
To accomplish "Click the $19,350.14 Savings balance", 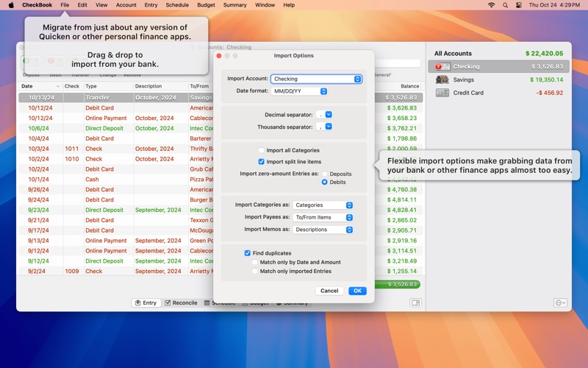I will [x=546, y=79].
